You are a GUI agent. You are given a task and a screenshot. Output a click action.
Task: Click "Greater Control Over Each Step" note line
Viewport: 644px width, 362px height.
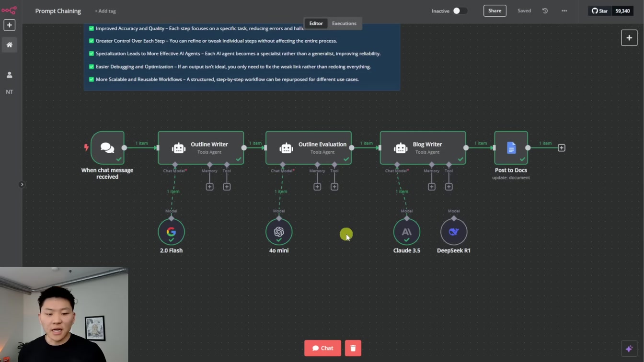[x=216, y=41]
